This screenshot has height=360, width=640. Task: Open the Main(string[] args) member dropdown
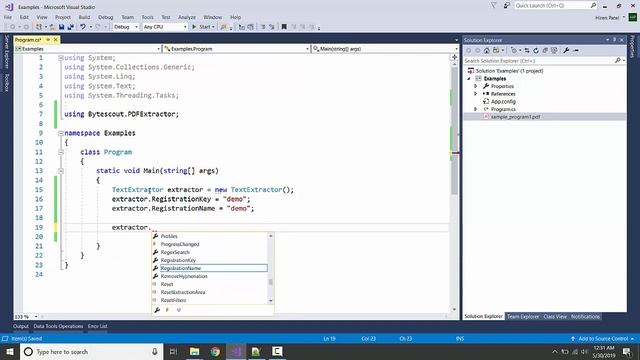click(x=385, y=49)
